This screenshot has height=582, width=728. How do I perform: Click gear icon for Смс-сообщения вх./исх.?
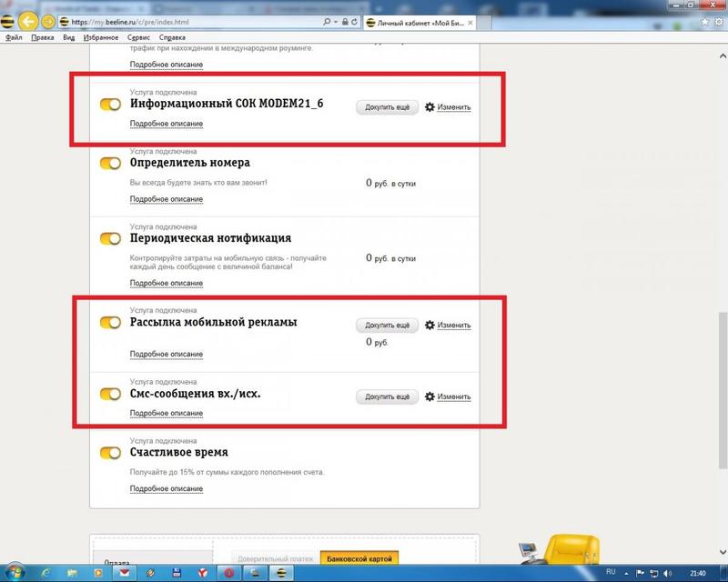[x=430, y=396]
